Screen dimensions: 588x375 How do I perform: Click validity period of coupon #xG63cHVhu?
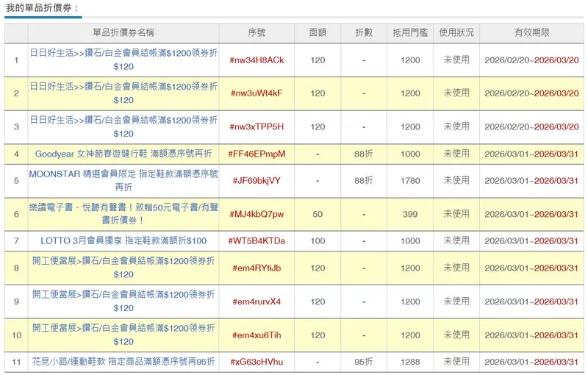point(531,362)
